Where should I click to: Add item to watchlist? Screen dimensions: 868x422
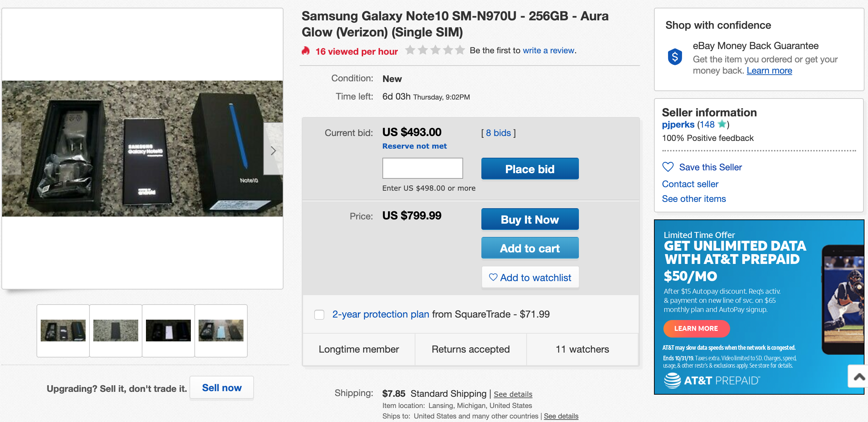[x=530, y=278]
